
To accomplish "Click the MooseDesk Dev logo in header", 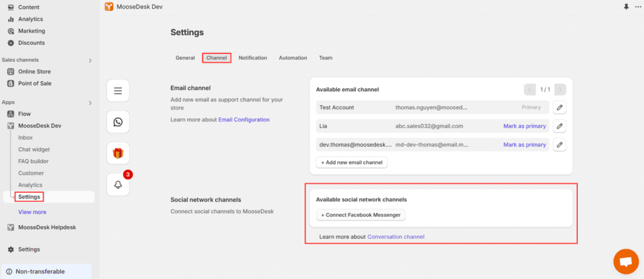I will tap(109, 6).
